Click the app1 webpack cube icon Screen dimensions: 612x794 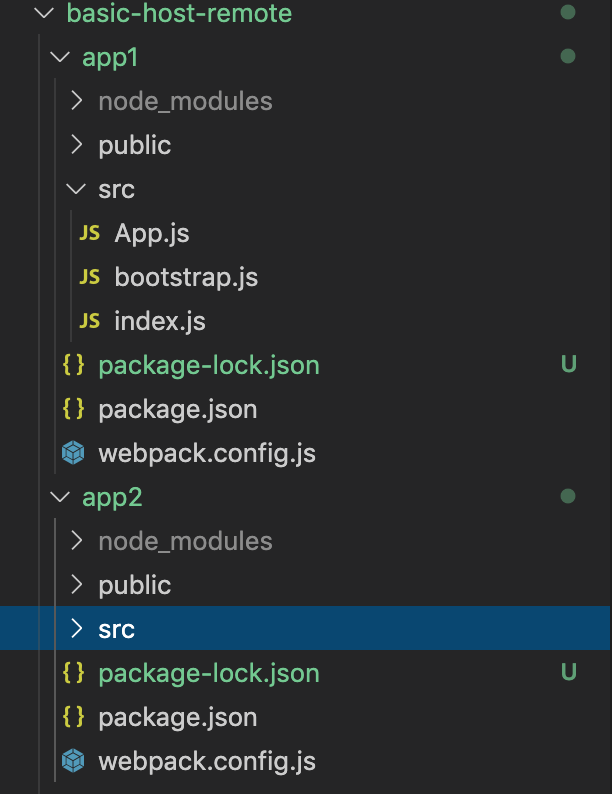click(74, 454)
